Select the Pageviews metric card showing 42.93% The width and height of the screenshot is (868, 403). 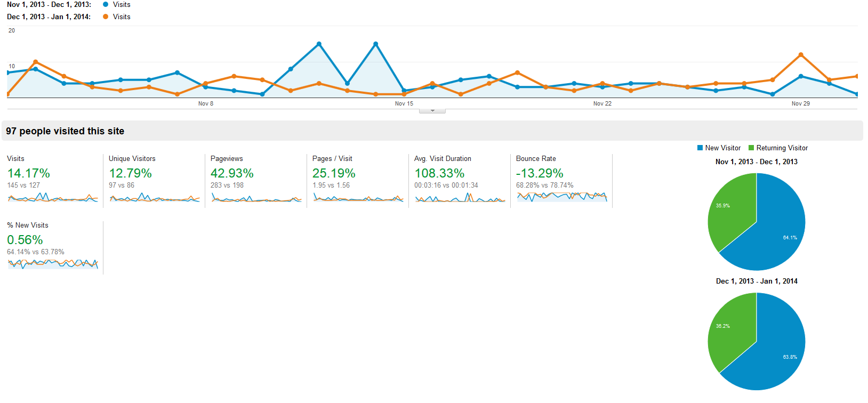point(256,181)
